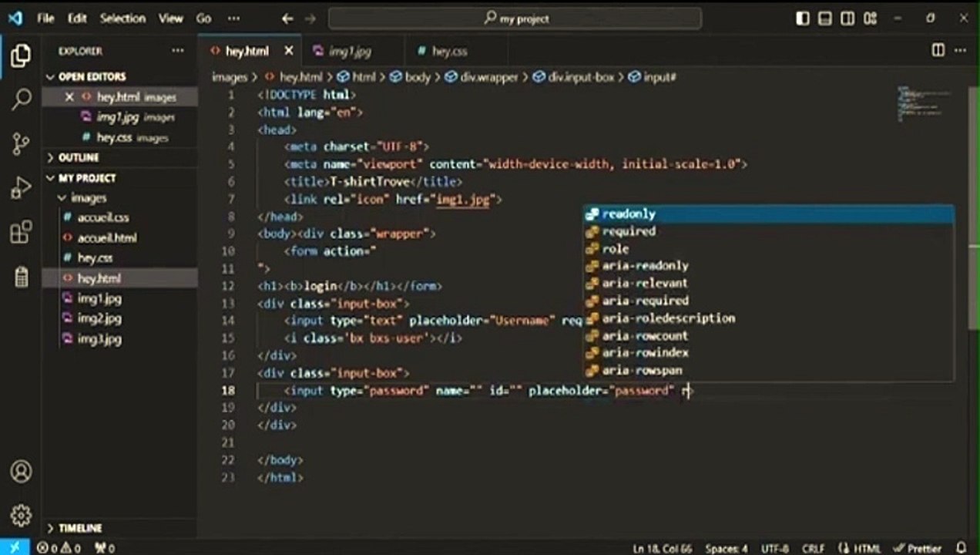Open the Selection menu
980x555 pixels.
point(123,18)
